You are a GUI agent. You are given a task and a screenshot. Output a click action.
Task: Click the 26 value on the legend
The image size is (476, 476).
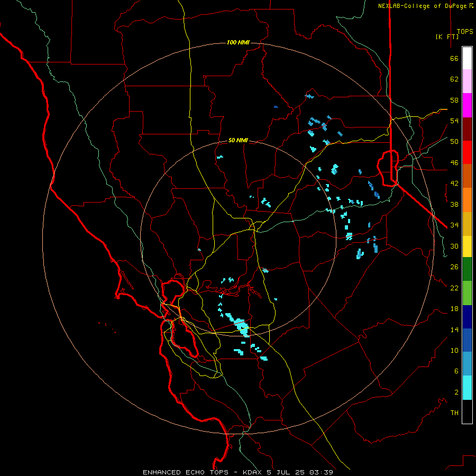point(454,267)
